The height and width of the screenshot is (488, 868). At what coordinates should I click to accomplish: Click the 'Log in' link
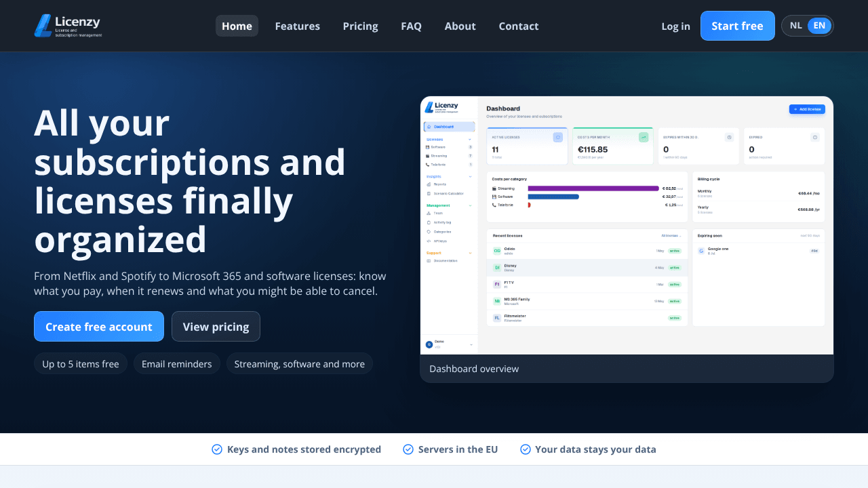675,26
